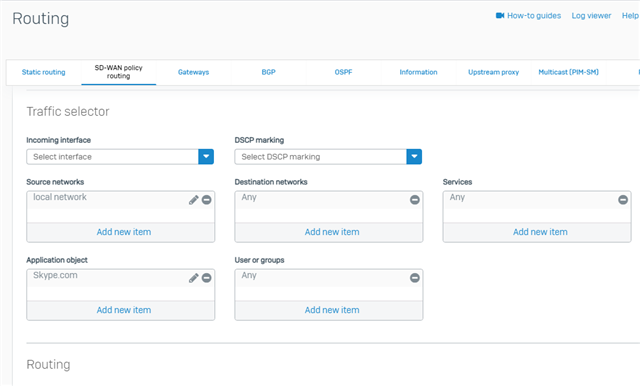Add new item to Source networks
640x386 pixels.
click(124, 232)
